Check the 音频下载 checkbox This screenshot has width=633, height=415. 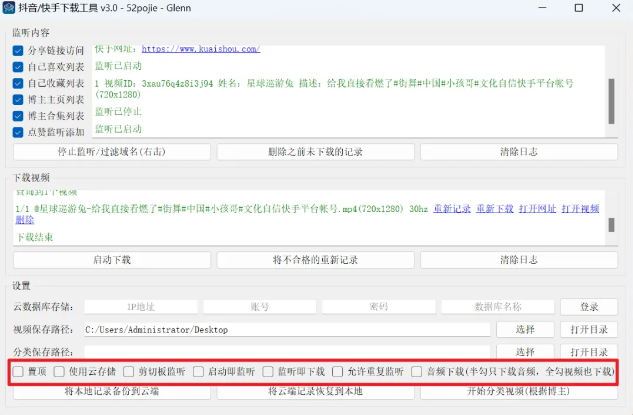[x=417, y=371]
